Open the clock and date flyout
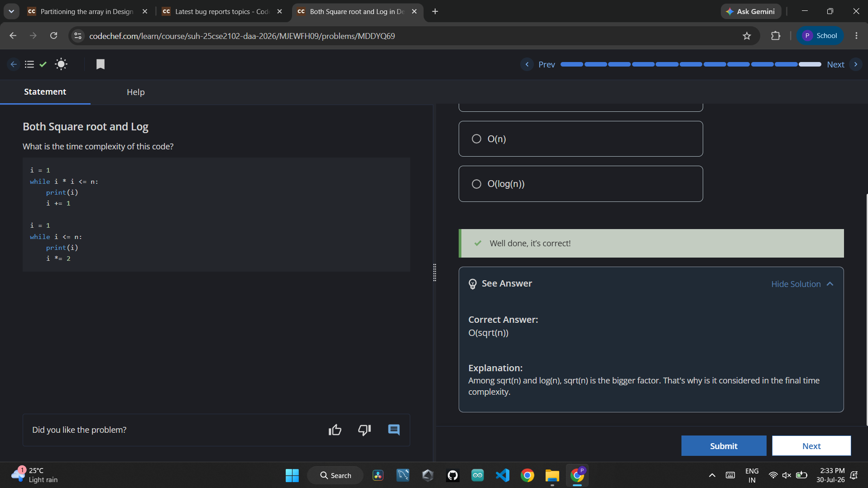Image resolution: width=868 pixels, height=488 pixels. tap(830, 475)
